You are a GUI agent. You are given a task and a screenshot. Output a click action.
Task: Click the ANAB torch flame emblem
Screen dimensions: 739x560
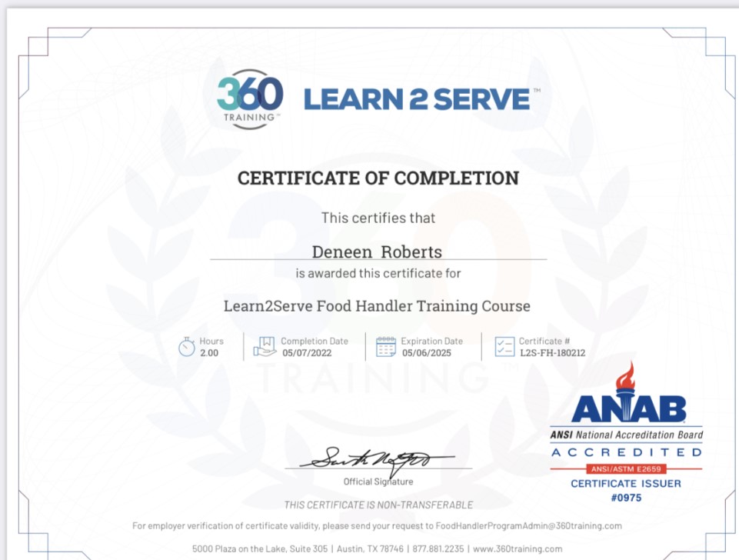pos(627,378)
